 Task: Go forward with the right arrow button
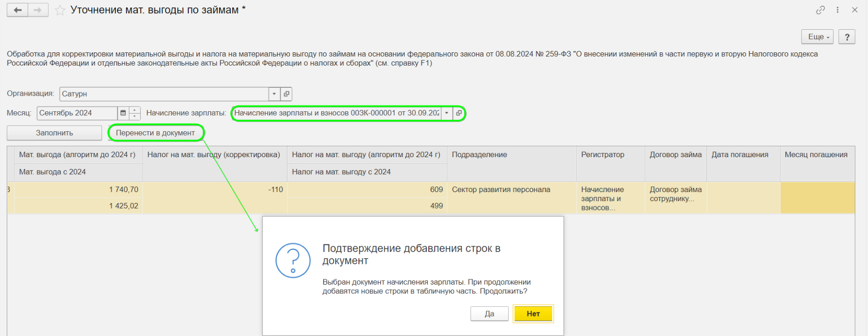pyautogui.click(x=38, y=10)
